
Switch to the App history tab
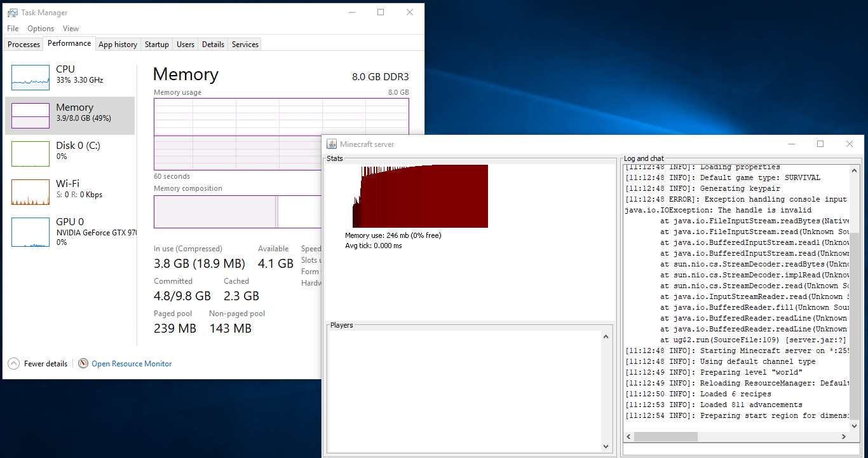pos(118,45)
